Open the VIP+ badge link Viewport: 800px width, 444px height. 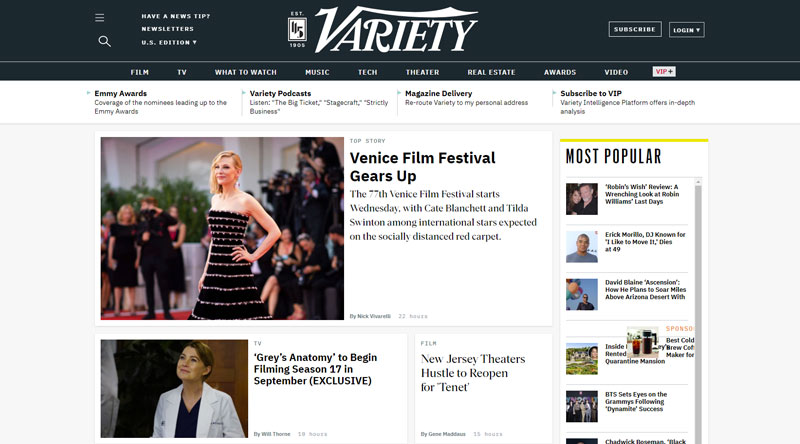click(664, 72)
